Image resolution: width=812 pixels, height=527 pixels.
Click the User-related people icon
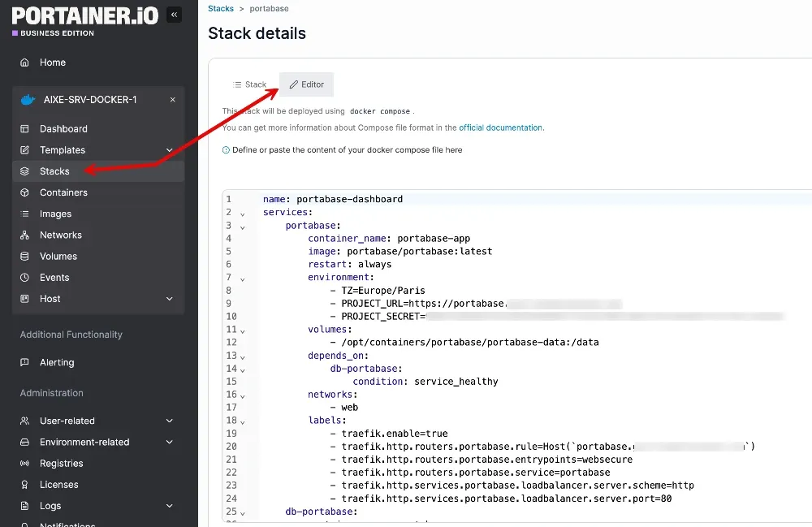coord(24,421)
